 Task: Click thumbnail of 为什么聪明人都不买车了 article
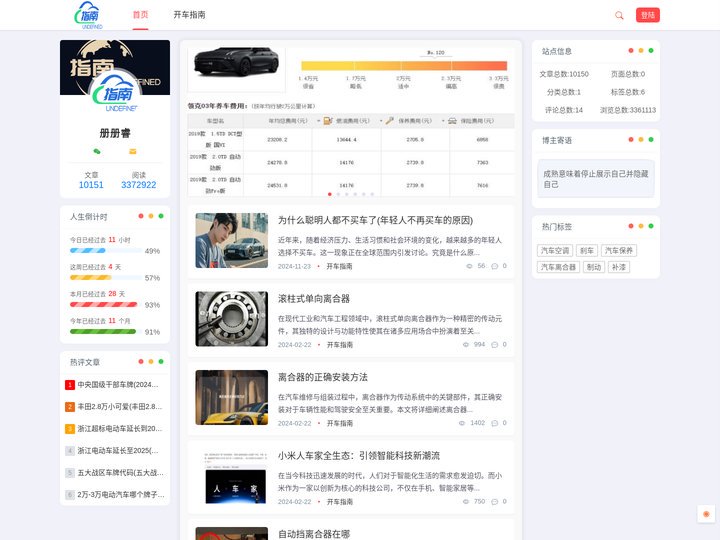pyautogui.click(x=231, y=240)
